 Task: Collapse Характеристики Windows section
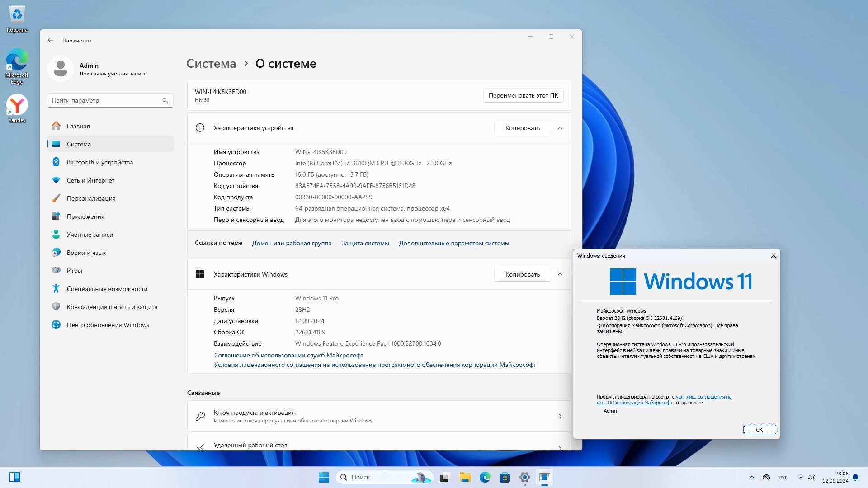point(560,274)
